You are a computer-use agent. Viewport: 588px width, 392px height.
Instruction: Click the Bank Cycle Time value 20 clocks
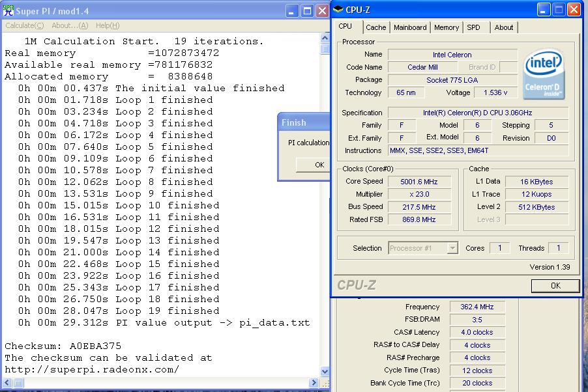tap(477, 384)
